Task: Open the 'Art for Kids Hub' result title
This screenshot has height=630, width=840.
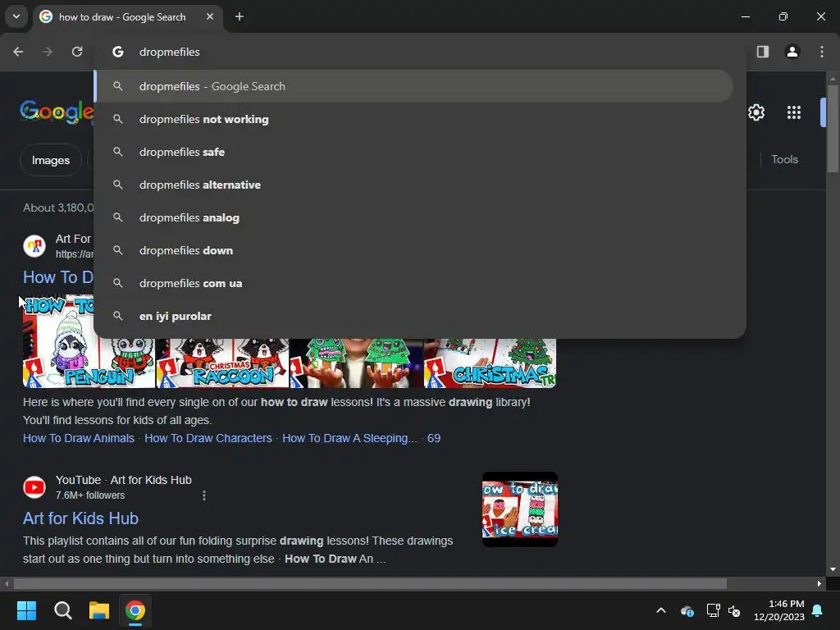Action: (81, 518)
